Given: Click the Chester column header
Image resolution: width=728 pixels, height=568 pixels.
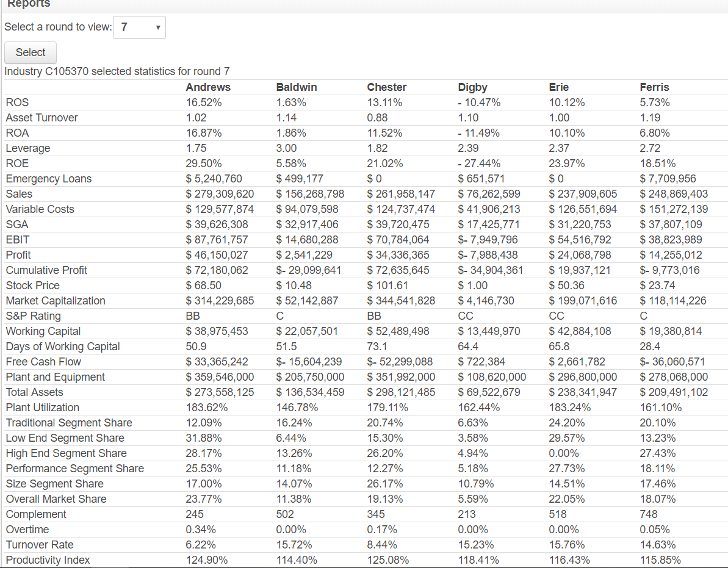Looking at the screenshot, I should [x=387, y=87].
